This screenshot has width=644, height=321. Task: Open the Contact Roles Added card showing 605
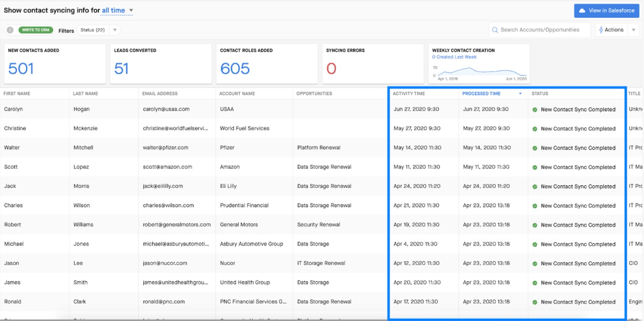tap(267, 64)
